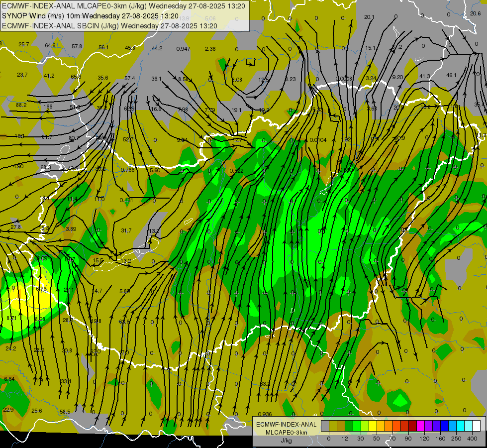
Task: Click the map value 24.2
Action: 10,348
